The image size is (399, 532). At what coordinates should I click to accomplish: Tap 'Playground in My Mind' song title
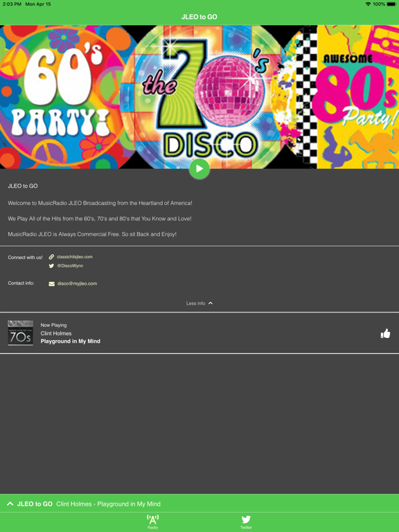[x=71, y=342]
